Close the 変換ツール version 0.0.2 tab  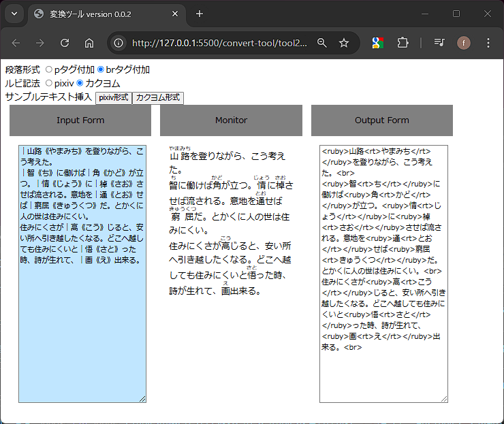pos(175,14)
